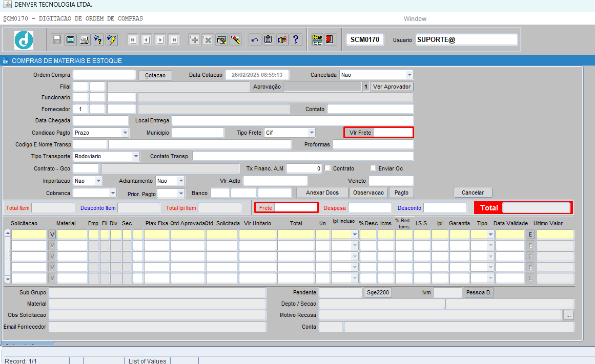The image size is (595, 364).
Task: Go to the next record icon
Action: 160,40
